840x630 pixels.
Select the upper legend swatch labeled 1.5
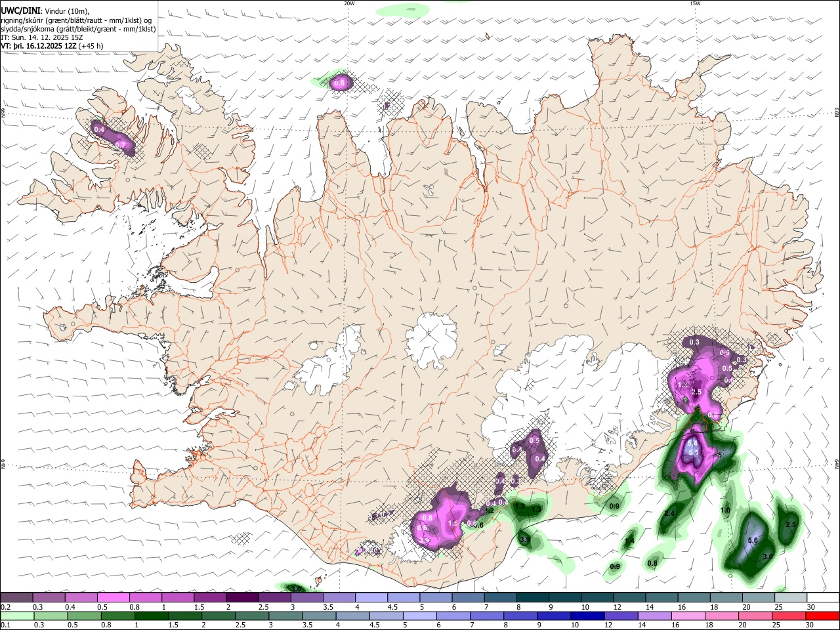209,598
